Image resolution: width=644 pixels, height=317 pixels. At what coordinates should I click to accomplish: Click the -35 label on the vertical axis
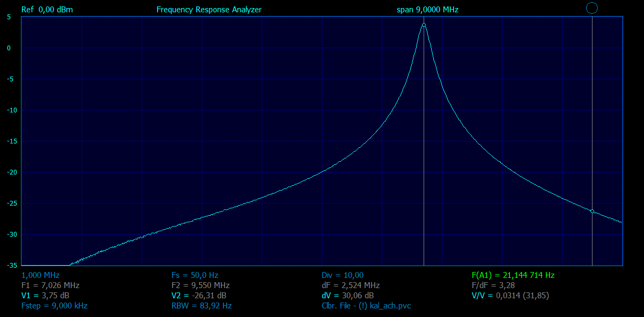13,265
